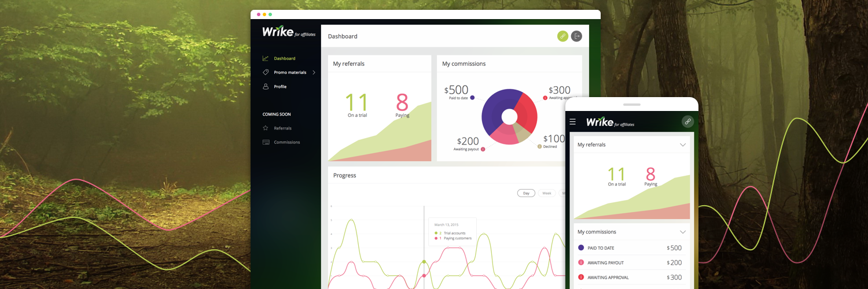Image resolution: width=868 pixels, height=289 pixels.
Task: Click the desktop '11 On a trial' figure
Action: point(358,105)
